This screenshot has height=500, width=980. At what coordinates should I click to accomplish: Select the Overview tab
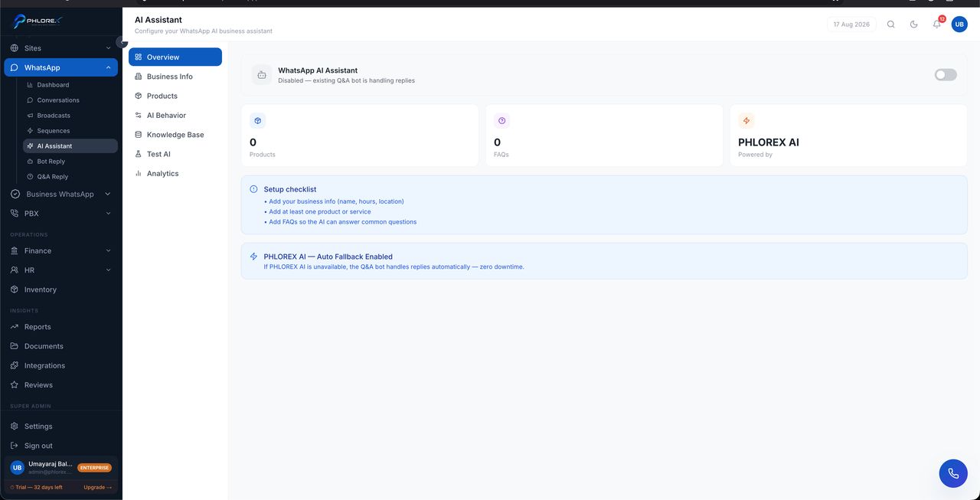tap(175, 57)
